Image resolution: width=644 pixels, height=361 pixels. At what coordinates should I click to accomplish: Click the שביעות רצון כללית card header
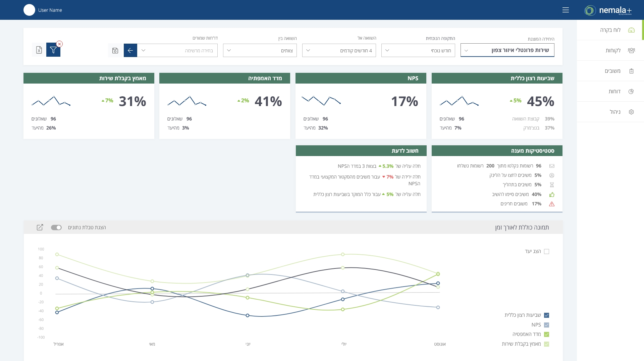pos(497,78)
